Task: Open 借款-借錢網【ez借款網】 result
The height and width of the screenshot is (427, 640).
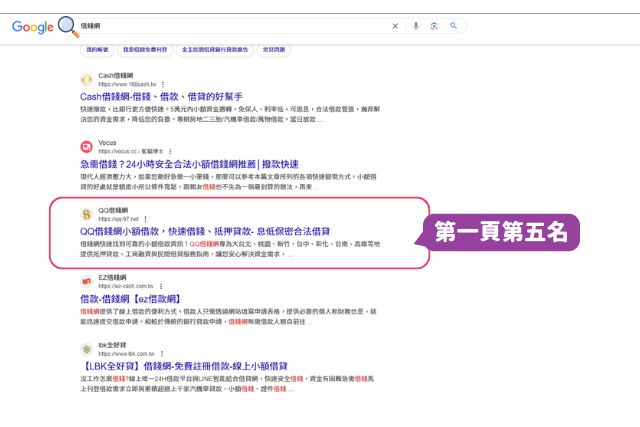Action: coord(131,299)
